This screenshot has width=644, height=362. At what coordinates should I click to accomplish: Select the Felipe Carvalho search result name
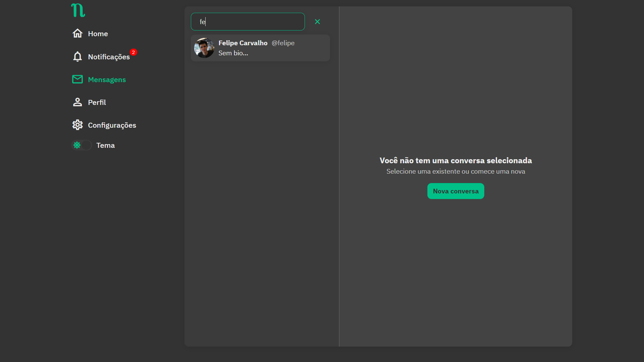pyautogui.click(x=243, y=43)
